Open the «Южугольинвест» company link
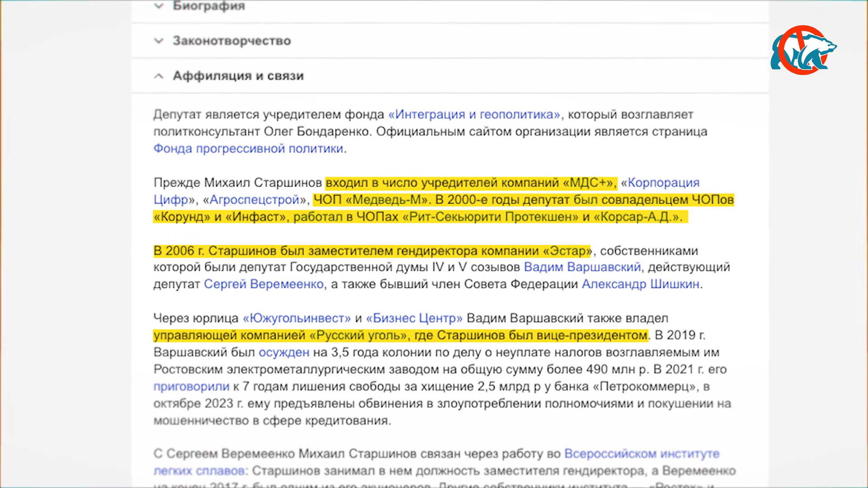 297,318
